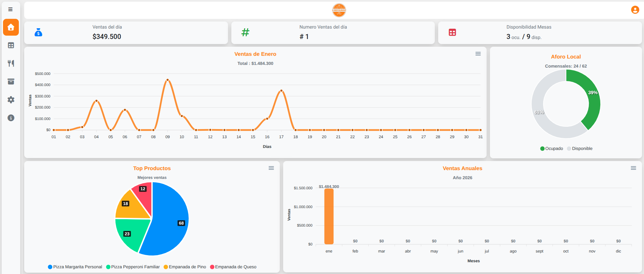Toggle the hamburger sidebar menu

pyautogui.click(x=10, y=9)
